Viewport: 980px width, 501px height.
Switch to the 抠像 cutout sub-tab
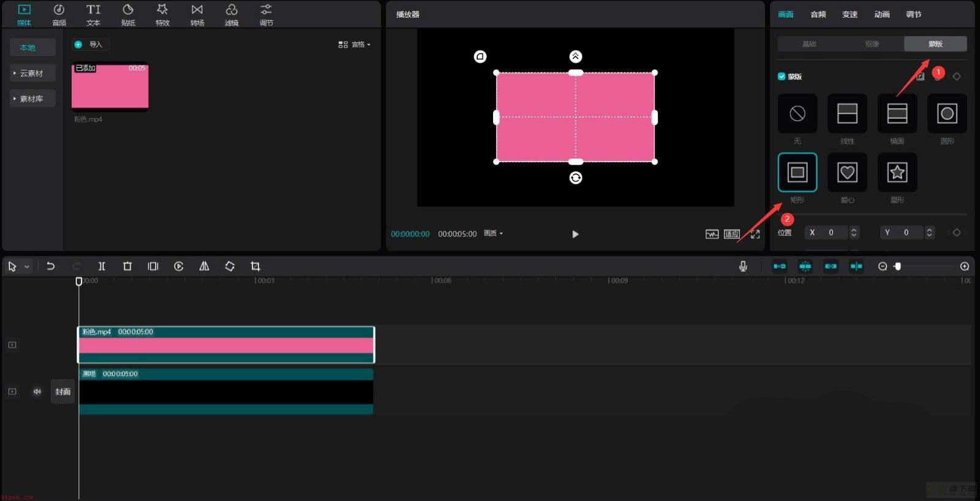tap(872, 44)
